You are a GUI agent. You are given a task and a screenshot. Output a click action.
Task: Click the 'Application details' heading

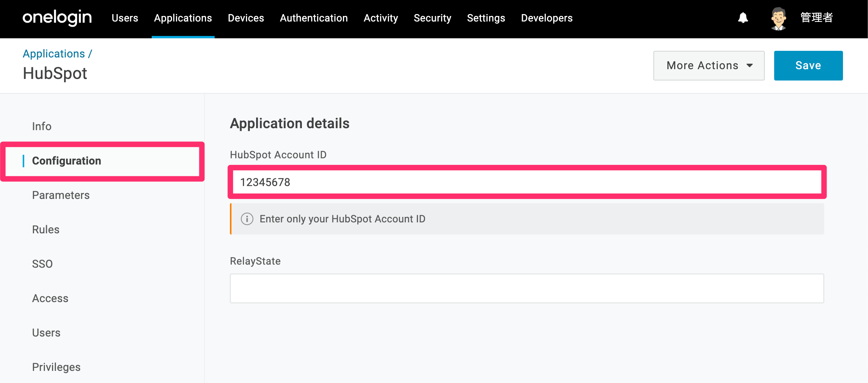pos(290,123)
